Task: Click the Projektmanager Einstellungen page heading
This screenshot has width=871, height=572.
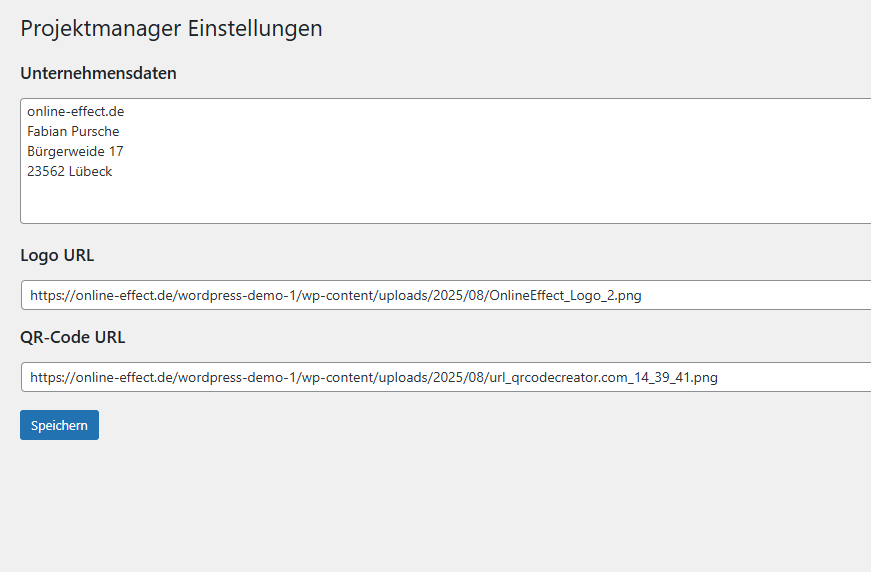Action: pyautogui.click(x=171, y=28)
